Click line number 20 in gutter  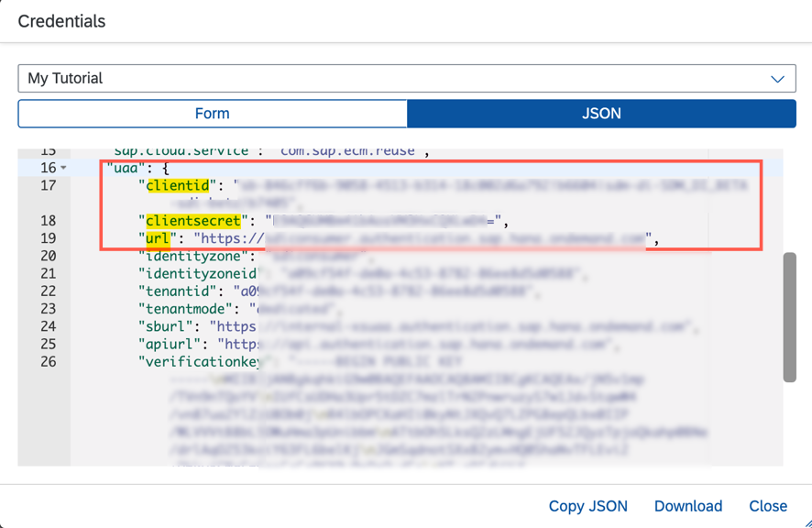tap(49, 256)
